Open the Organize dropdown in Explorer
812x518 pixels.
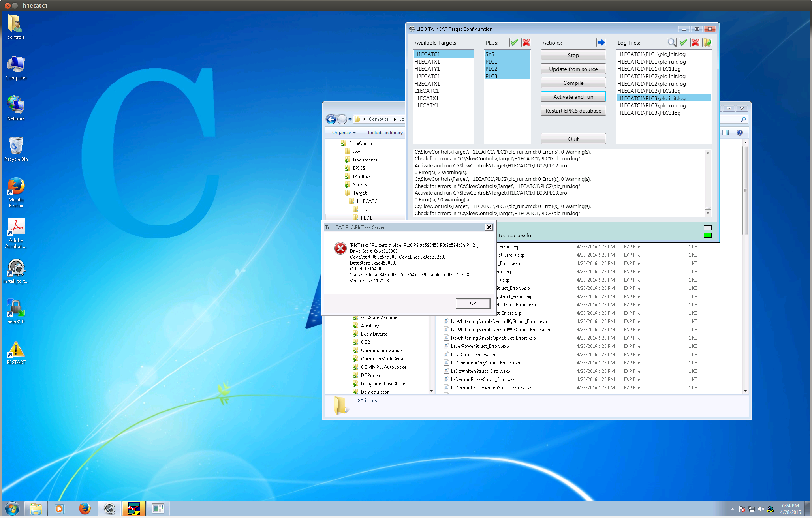[344, 133]
